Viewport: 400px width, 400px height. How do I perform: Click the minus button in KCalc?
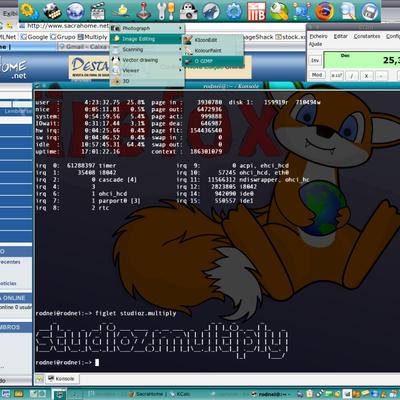point(381,76)
